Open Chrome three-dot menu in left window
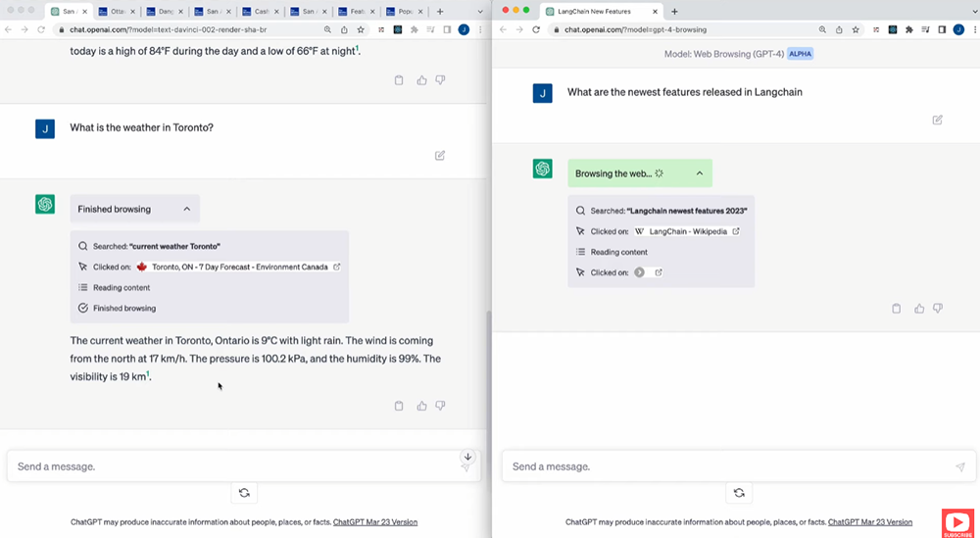This screenshot has width=980, height=538. (x=480, y=29)
